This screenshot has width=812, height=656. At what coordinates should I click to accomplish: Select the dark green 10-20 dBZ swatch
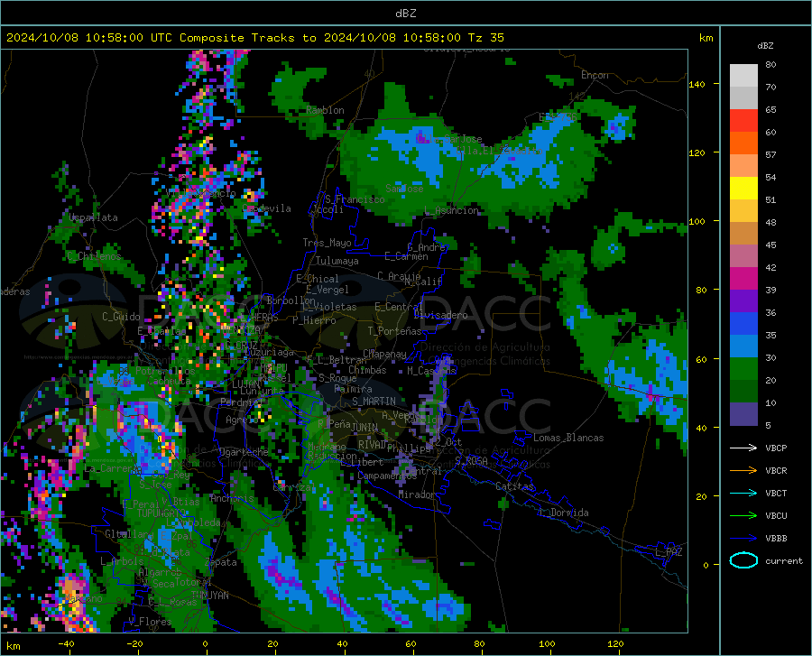pos(743,392)
